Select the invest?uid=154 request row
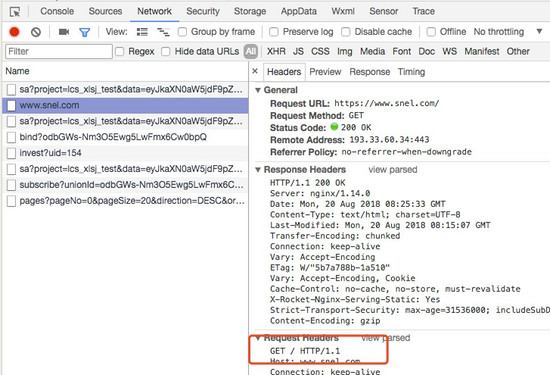Image resolution: width=550 pixels, height=375 pixels. coord(125,153)
